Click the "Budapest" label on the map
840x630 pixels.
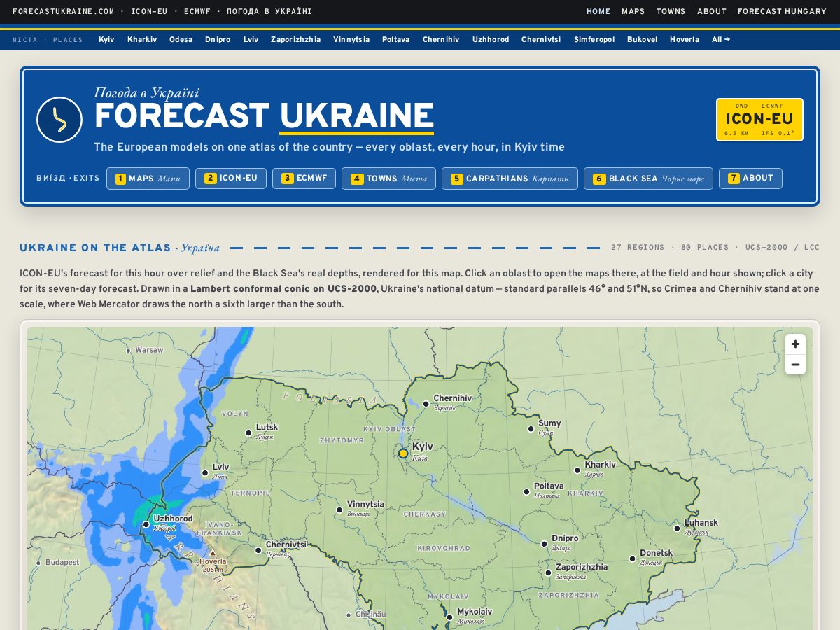click(62, 562)
